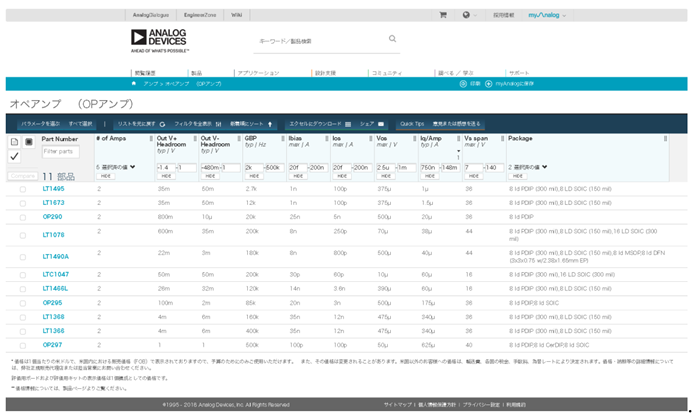Click the drag handle on Ios column

371,139
